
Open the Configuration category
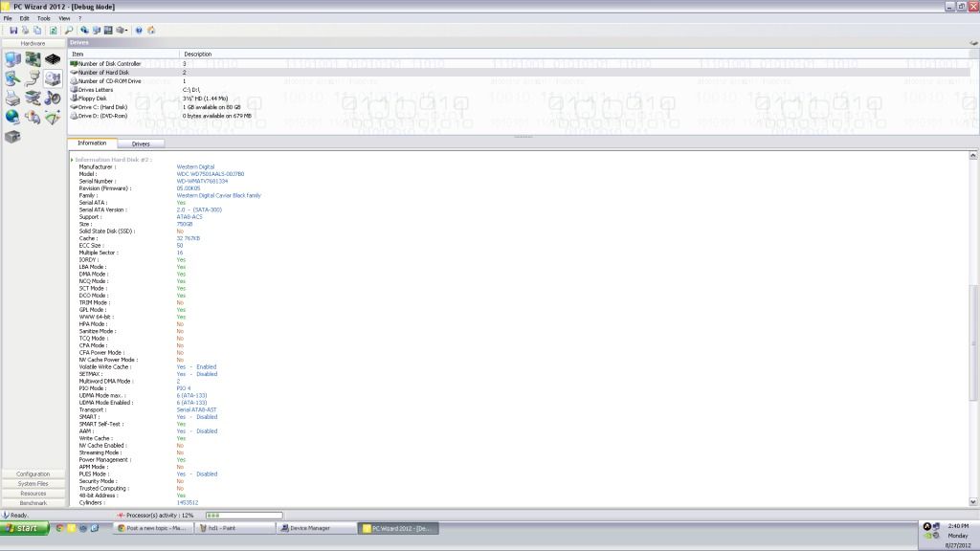(33, 474)
